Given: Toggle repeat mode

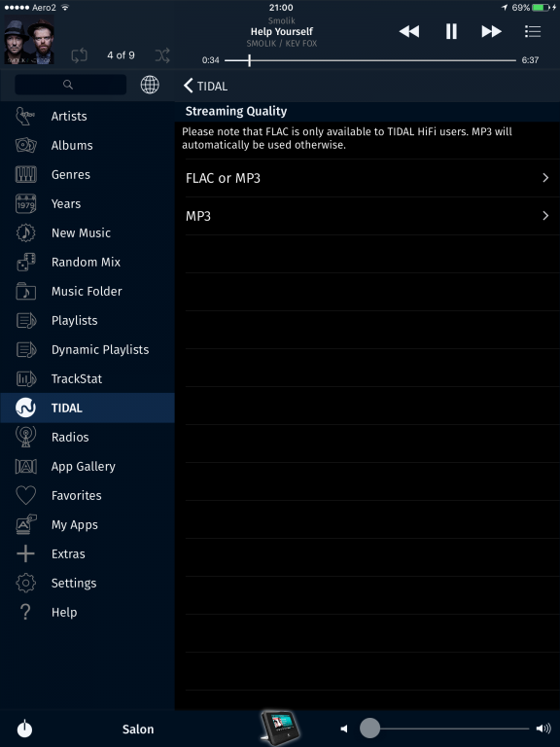Looking at the screenshot, I should click(x=79, y=55).
